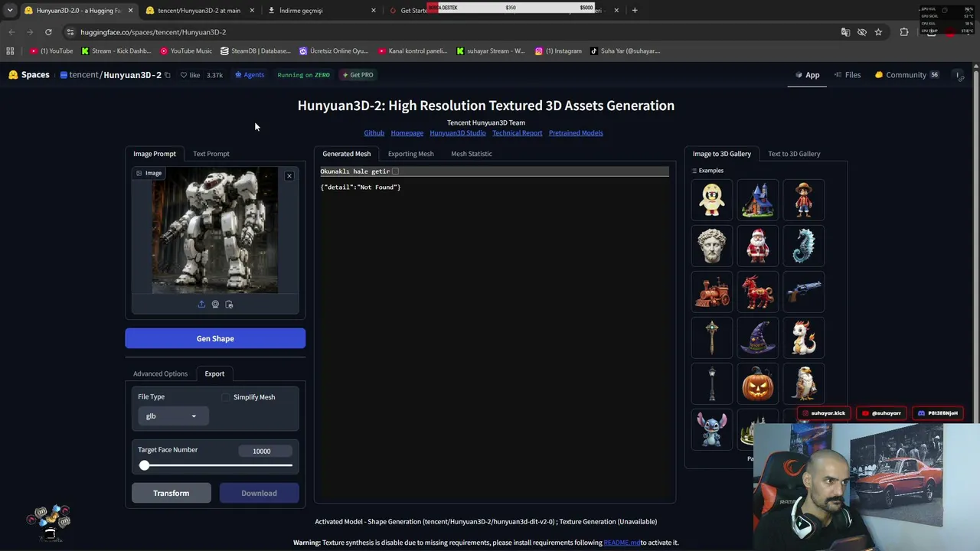The width and height of the screenshot is (980, 551).
Task: Show the Generated Mesh tab
Action: (347, 154)
